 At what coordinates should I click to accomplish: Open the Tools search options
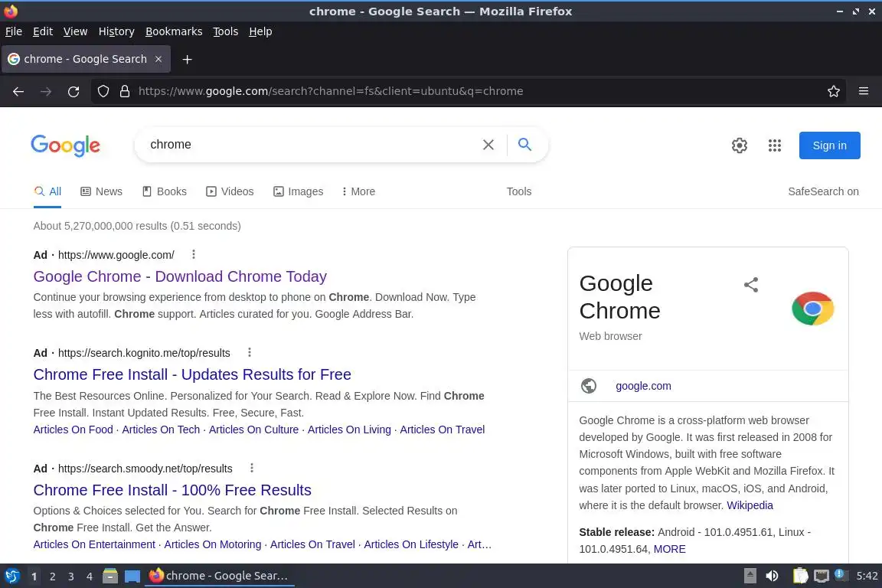pos(518,191)
